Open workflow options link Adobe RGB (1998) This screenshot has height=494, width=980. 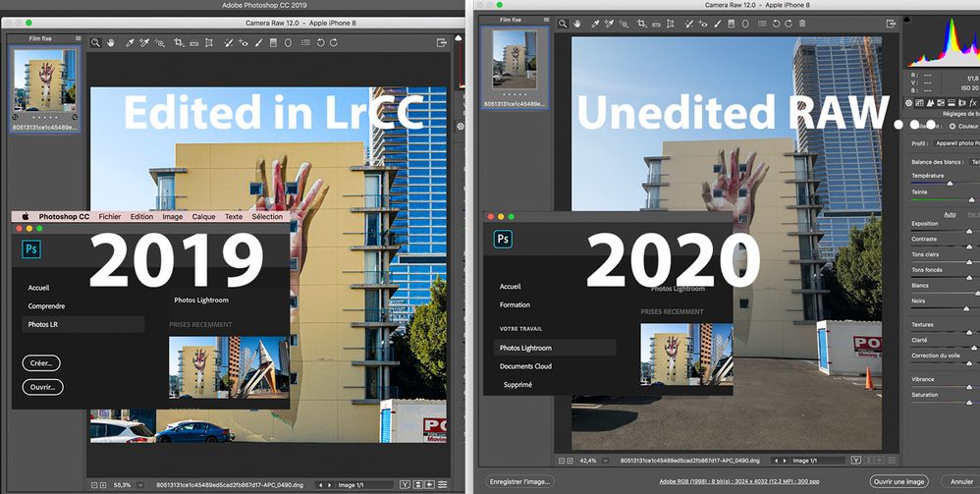[739, 481]
